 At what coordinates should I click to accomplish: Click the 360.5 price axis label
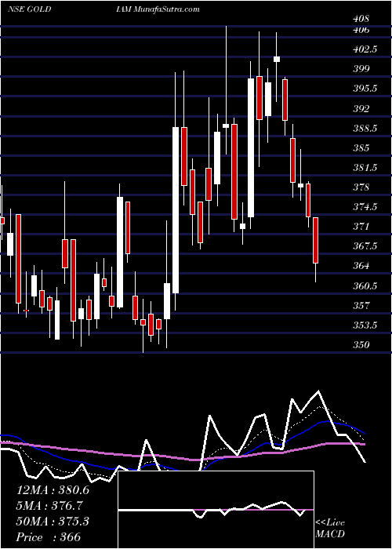tap(365, 286)
